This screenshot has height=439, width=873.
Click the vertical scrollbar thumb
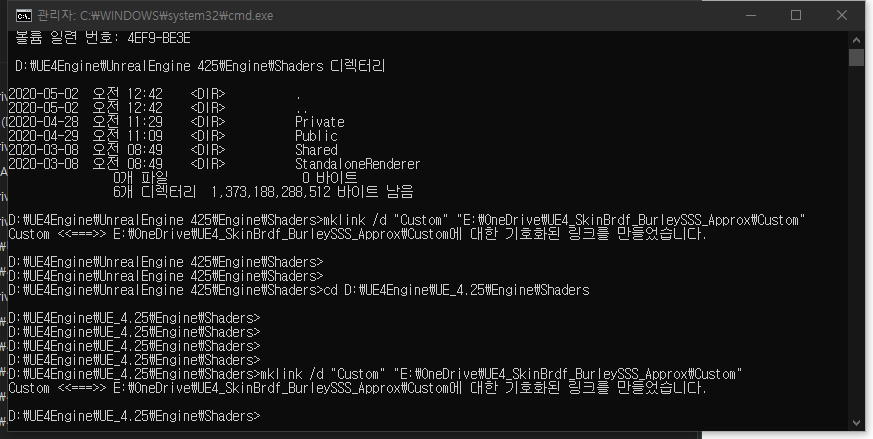[856, 56]
